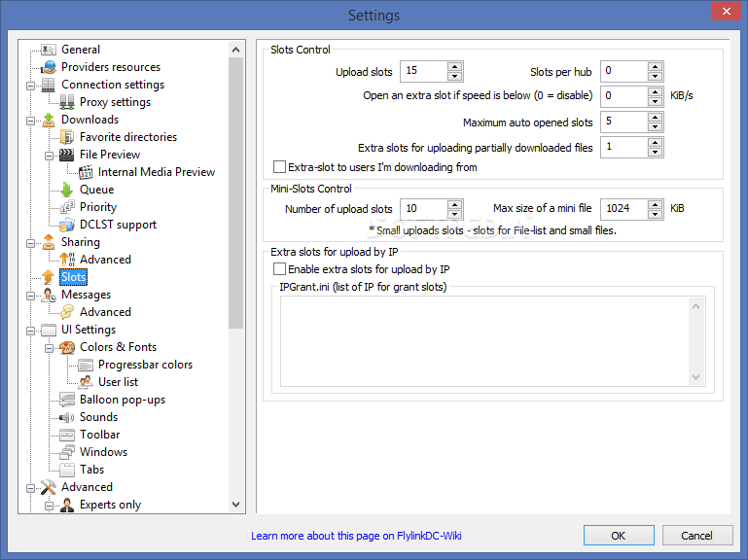Click the Queue green arrow icon

coord(67,190)
